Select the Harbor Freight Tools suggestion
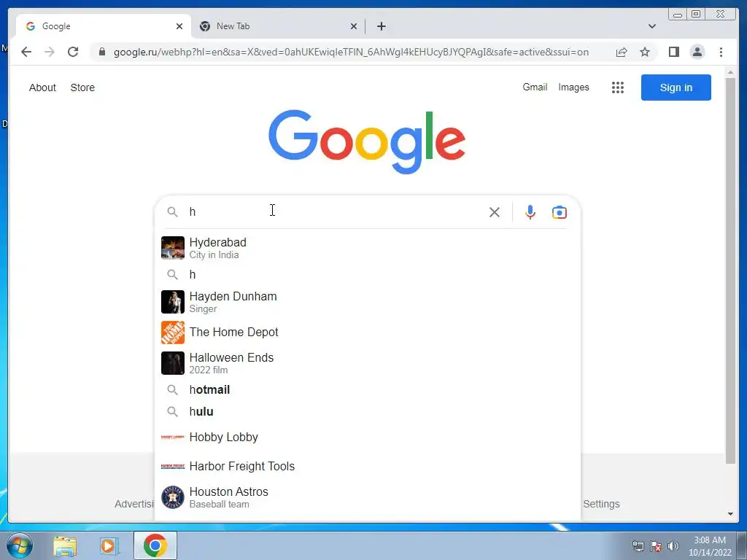The height and width of the screenshot is (560, 747). [368, 466]
